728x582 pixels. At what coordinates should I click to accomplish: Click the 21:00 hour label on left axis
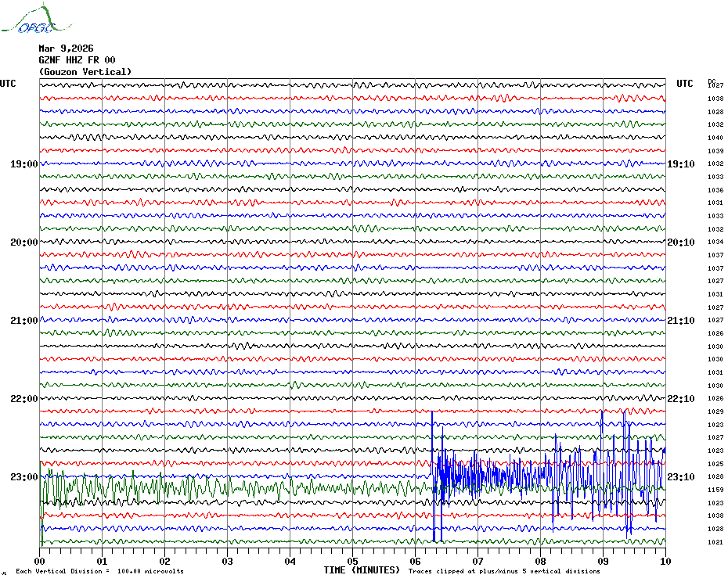tap(24, 321)
